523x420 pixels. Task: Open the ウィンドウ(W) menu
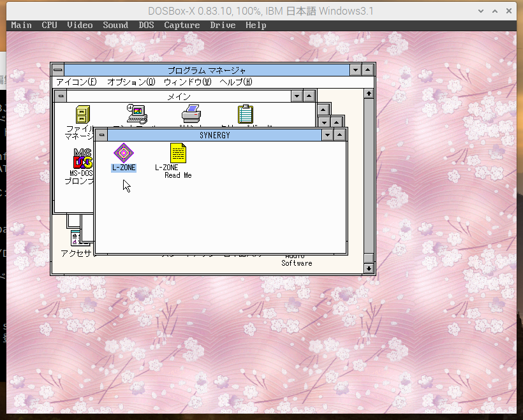coord(188,82)
